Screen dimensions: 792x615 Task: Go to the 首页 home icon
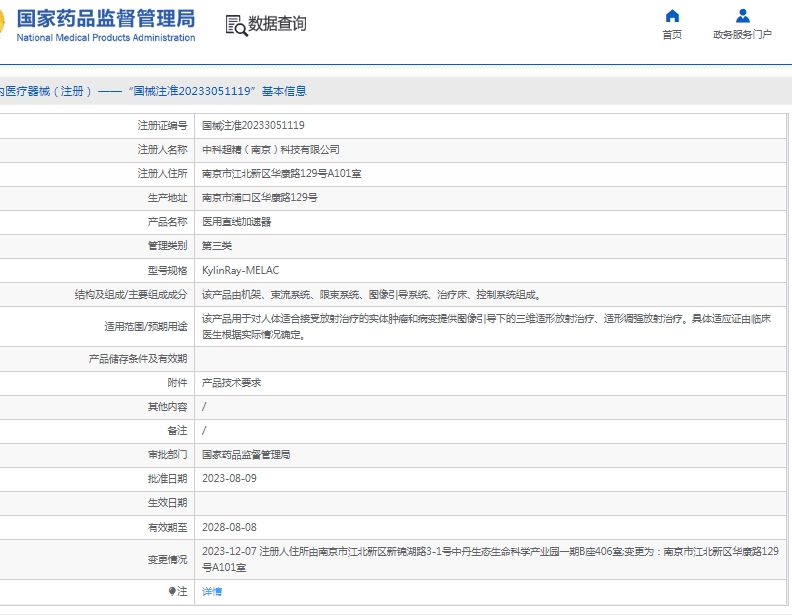click(672, 16)
